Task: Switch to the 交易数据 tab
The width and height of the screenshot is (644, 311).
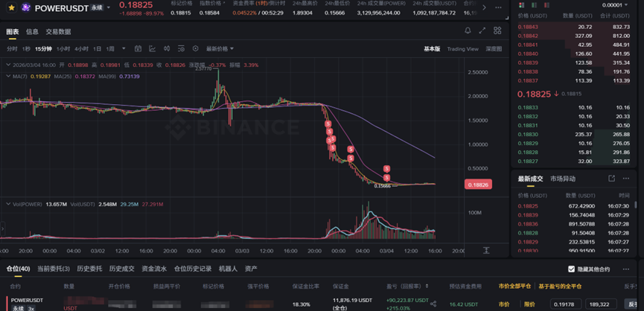Action: 58,31
